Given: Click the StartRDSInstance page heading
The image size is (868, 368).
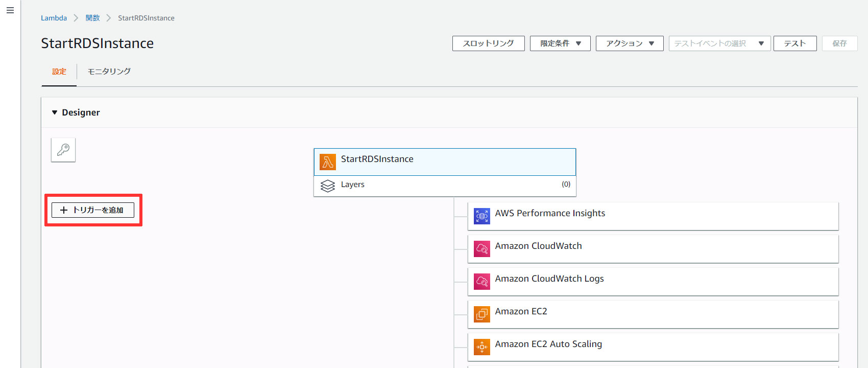Looking at the screenshot, I should pyautogui.click(x=97, y=43).
